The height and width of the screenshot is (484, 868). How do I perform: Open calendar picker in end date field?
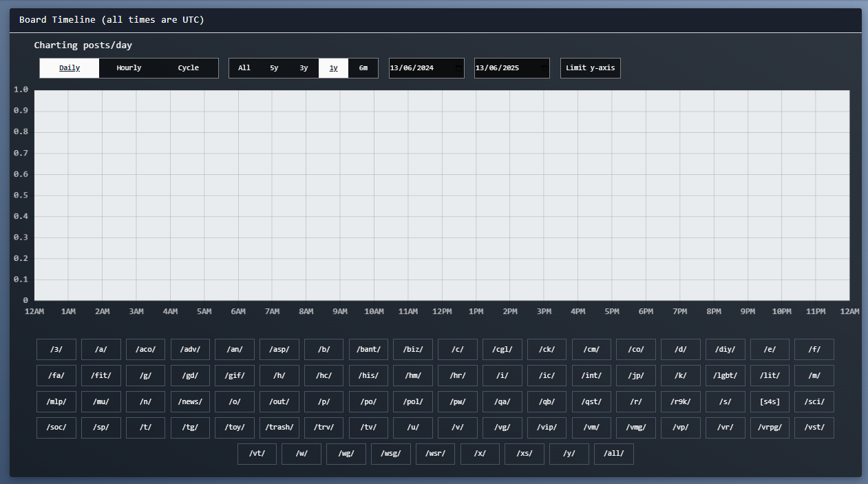click(544, 68)
